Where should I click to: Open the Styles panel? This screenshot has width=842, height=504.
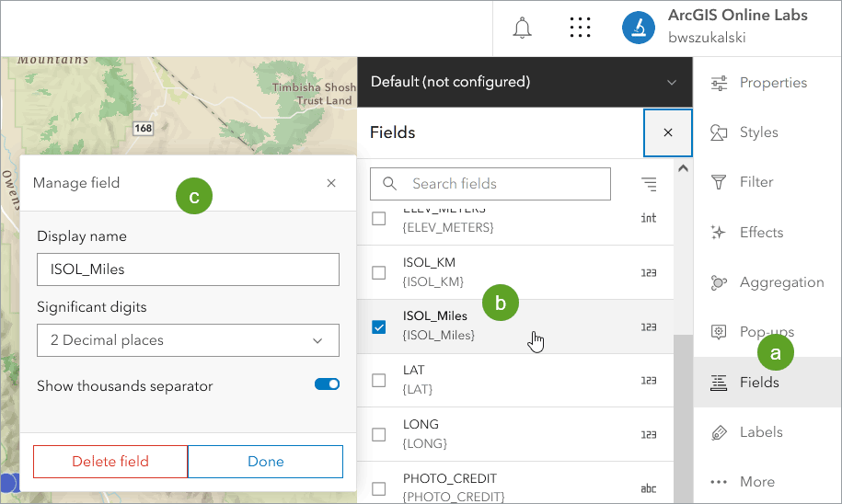point(767,132)
